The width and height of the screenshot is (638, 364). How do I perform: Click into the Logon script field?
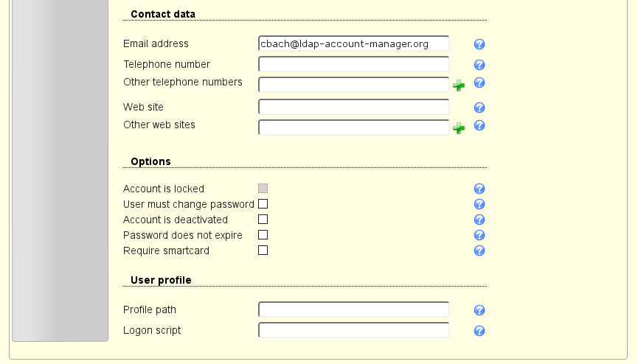pos(353,330)
